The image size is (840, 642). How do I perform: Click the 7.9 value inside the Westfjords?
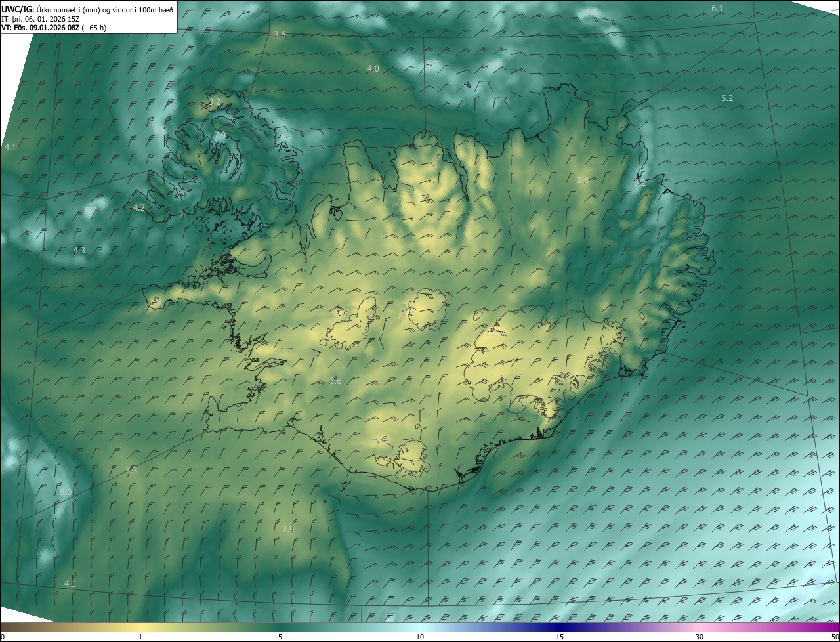click(x=220, y=135)
